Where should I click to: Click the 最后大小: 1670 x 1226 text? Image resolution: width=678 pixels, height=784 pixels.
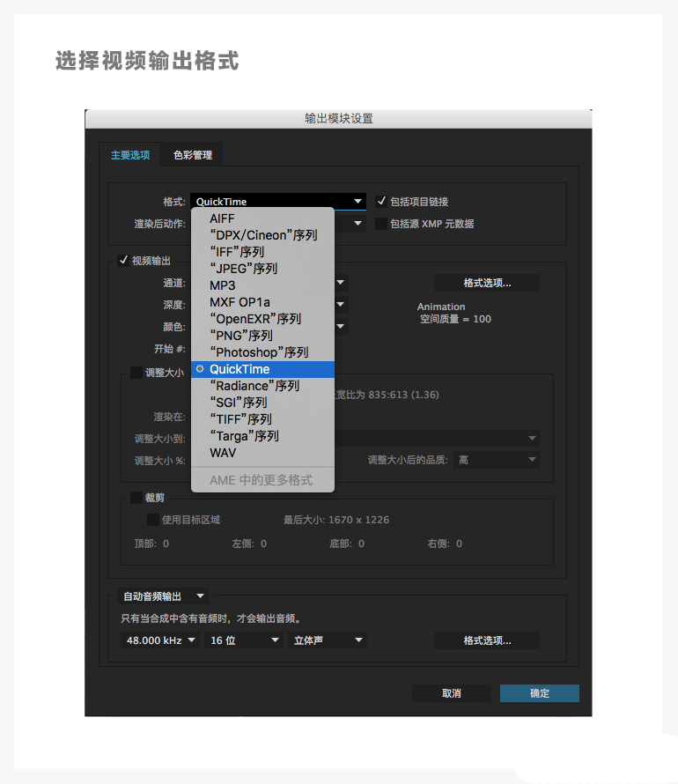point(336,520)
